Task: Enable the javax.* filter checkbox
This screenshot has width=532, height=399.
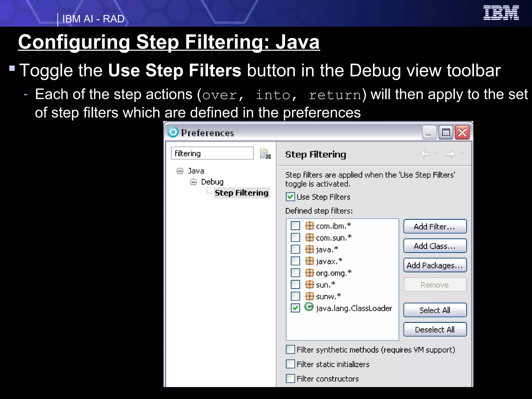Action: click(295, 261)
